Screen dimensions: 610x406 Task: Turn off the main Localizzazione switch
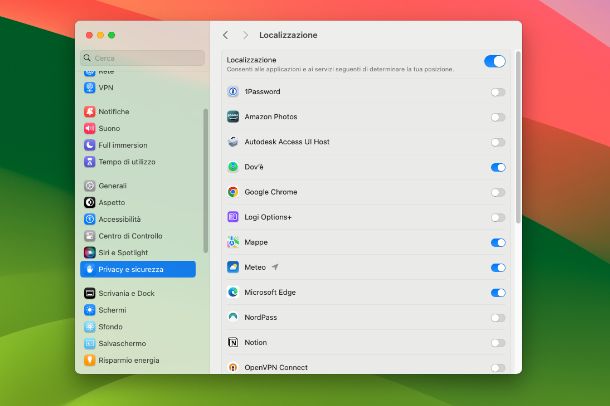[495, 61]
